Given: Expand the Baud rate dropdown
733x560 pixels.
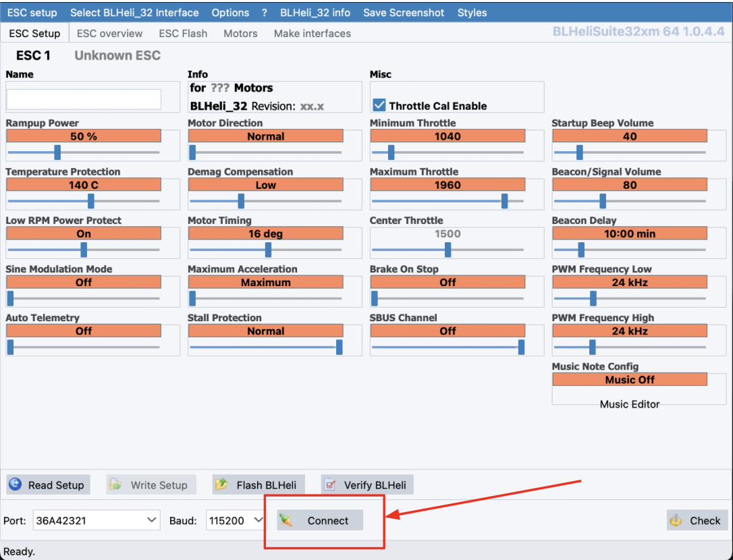Looking at the screenshot, I should (x=258, y=520).
